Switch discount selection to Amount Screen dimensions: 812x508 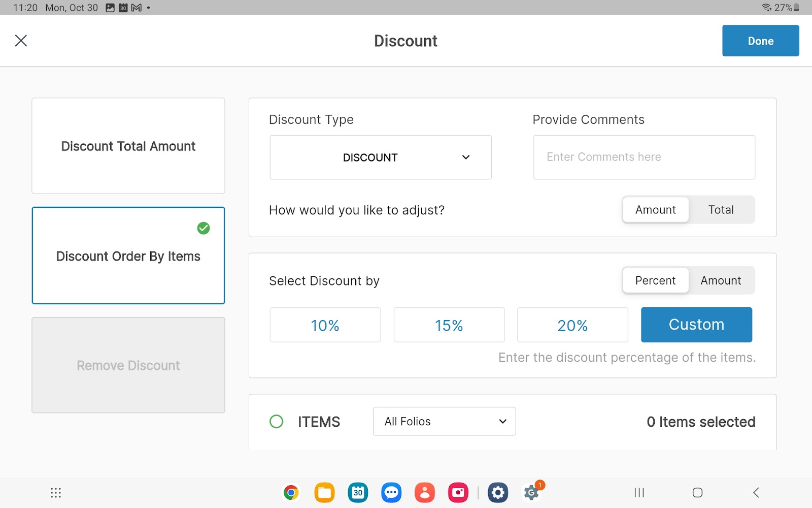point(721,280)
